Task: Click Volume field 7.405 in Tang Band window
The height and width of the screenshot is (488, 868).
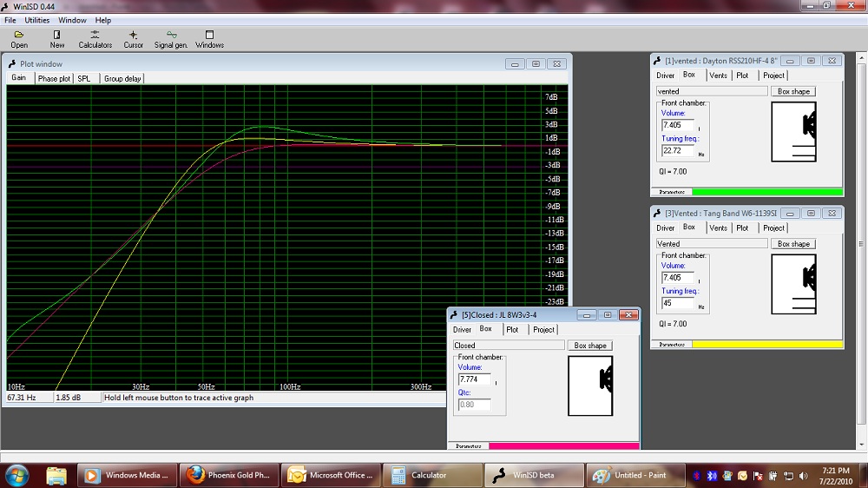Action: (x=678, y=278)
